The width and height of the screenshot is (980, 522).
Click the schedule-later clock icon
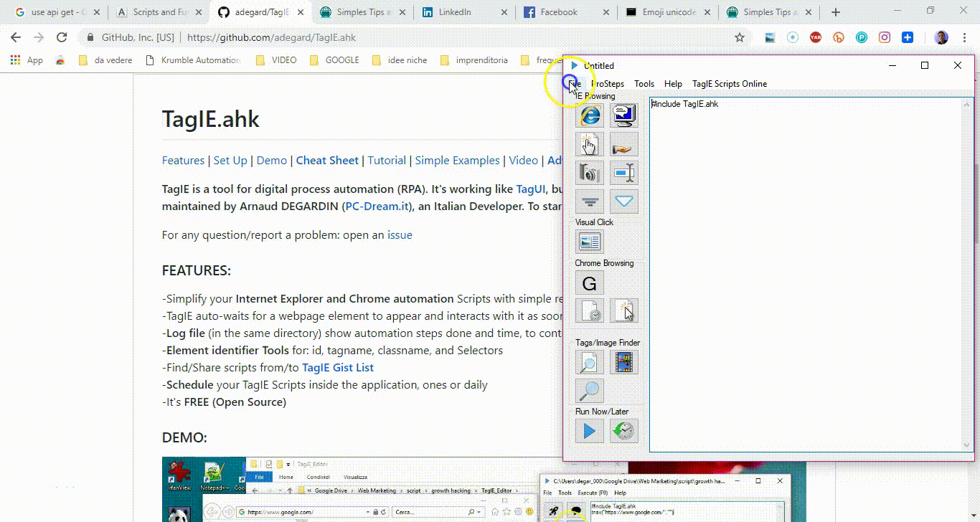click(x=624, y=431)
